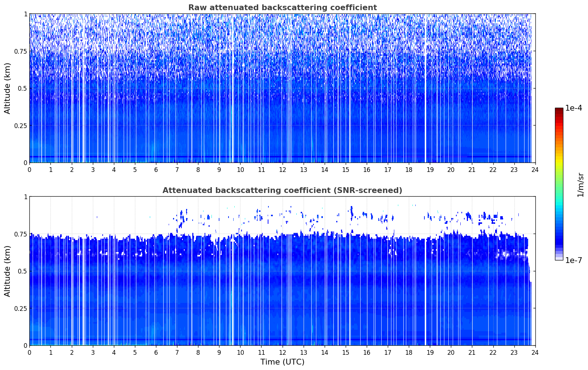This screenshot has width=588, height=370.
Task: Click the 0.5 altitude tick on the bottom plot
Action: (x=23, y=271)
